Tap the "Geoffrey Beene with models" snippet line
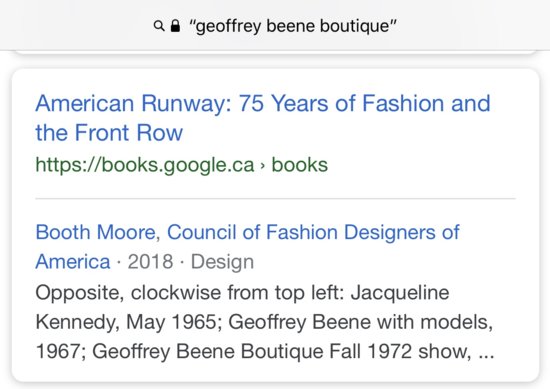Image resolution: width=550 pixels, height=389 pixels. (361, 322)
